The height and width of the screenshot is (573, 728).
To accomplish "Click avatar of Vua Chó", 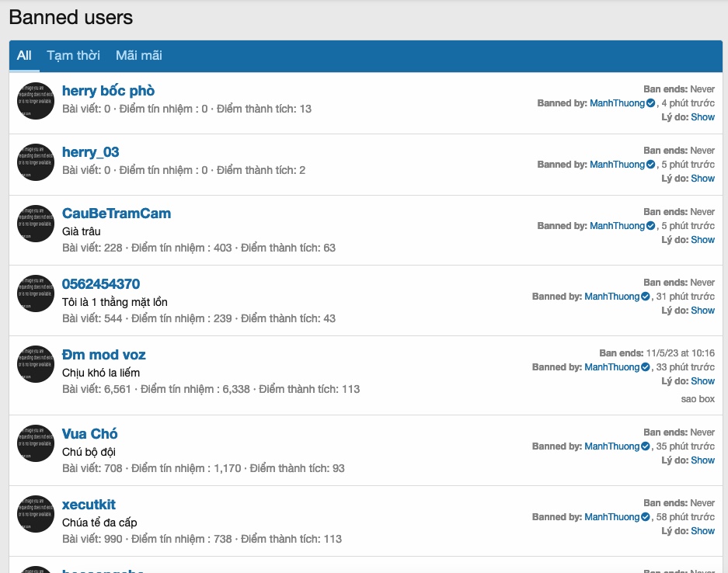I will (x=35, y=444).
